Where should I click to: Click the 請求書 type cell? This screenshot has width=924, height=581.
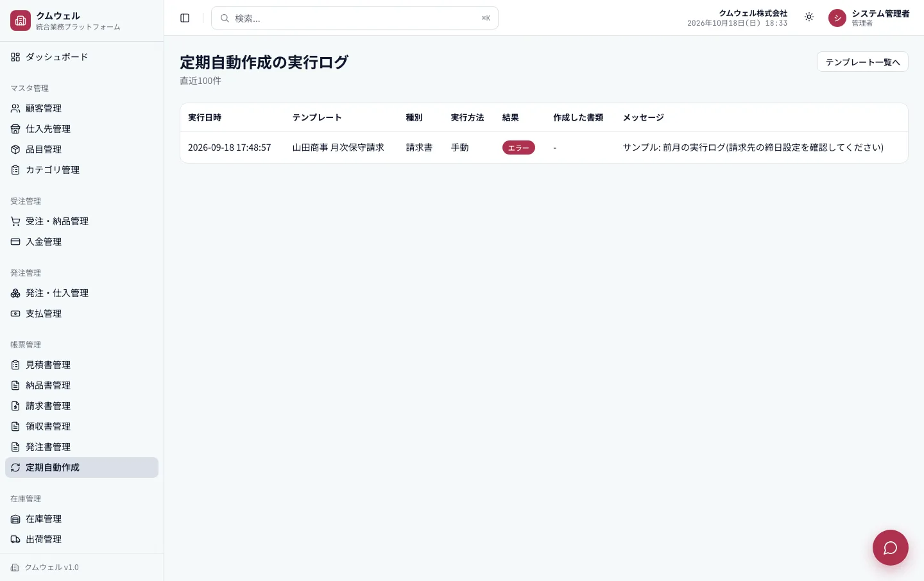(419, 147)
